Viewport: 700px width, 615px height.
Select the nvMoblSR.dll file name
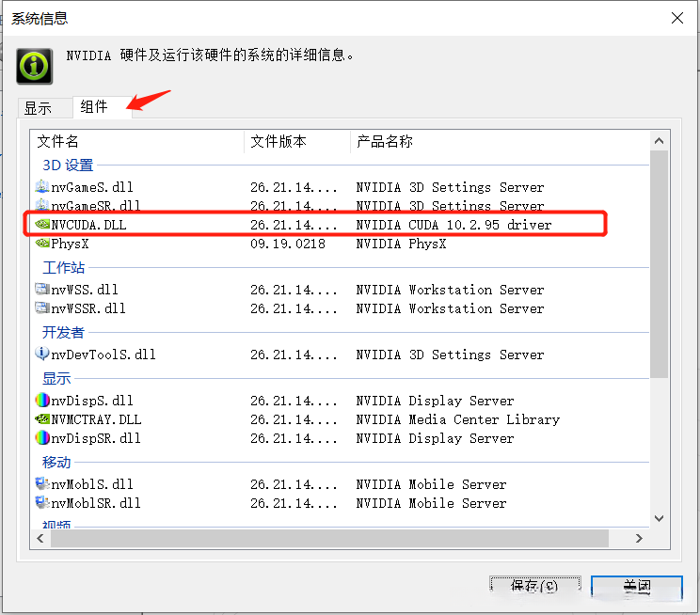96,503
